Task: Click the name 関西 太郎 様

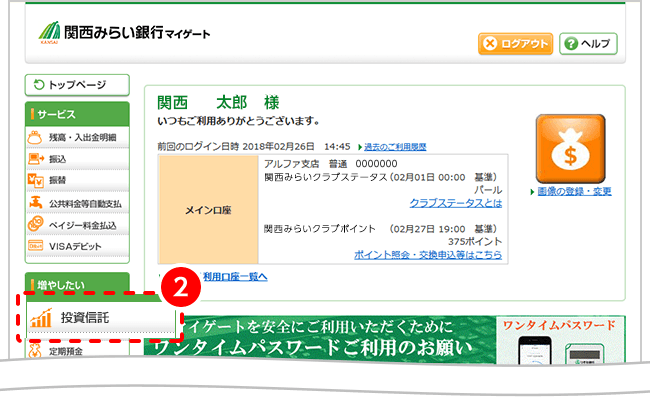Action: [218, 102]
